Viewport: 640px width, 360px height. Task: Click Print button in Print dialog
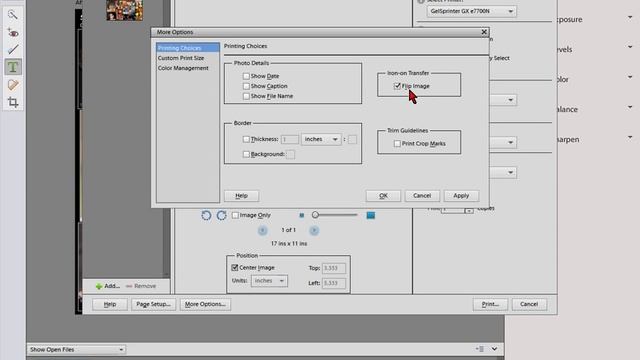click(490, 304)
